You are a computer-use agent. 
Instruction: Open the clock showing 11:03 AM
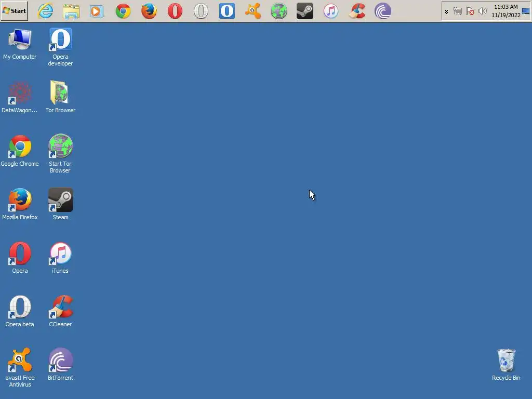[x=506, y=11]
